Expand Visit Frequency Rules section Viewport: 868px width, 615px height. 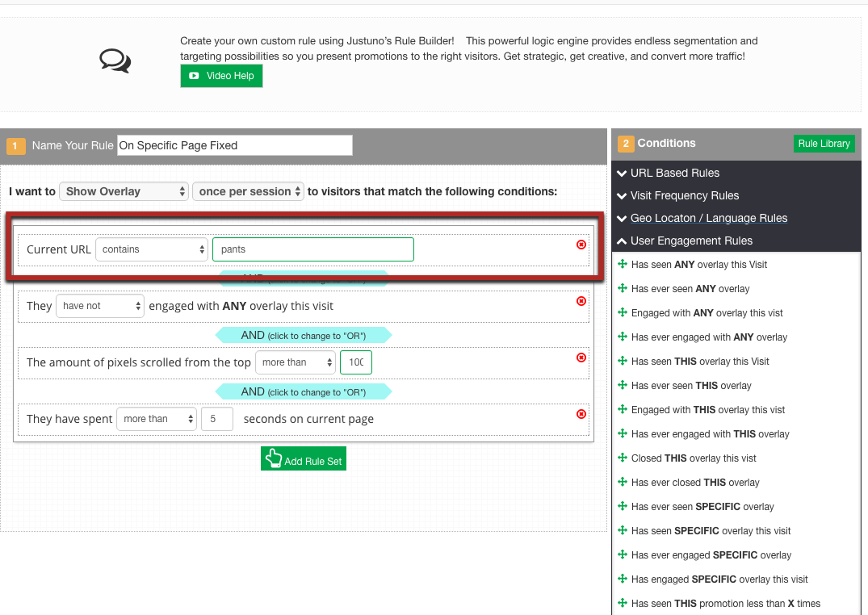685,195
